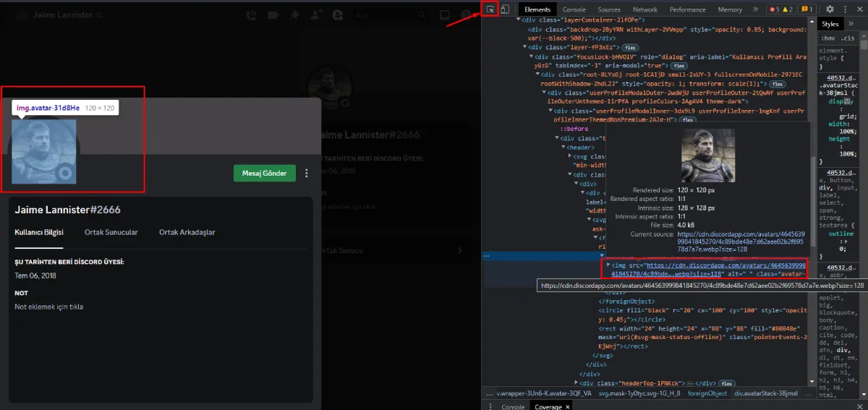The height and width of the screenshot is (410, 868).
Task: Expand the headerTop-1PNKck div node
Action: coord(577,383)
